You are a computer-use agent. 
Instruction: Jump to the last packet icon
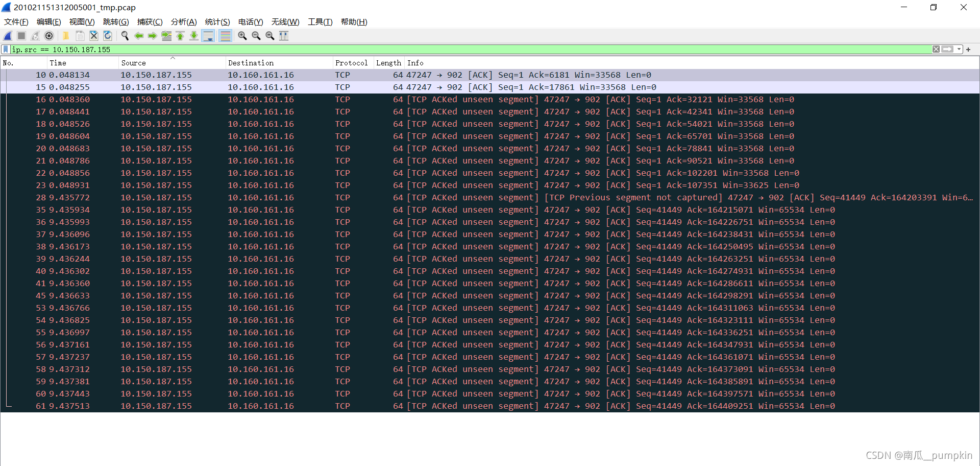(194, 36)
